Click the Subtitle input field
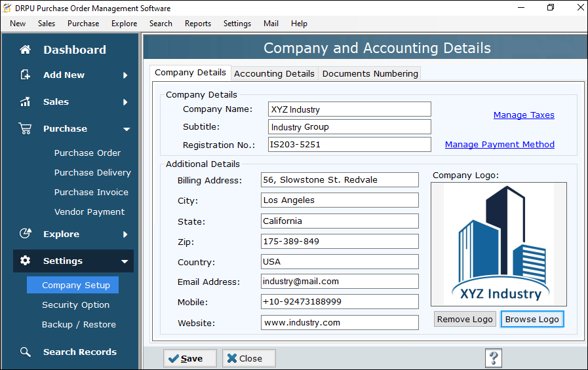This screenshot has height=370, width=588. 349,126
